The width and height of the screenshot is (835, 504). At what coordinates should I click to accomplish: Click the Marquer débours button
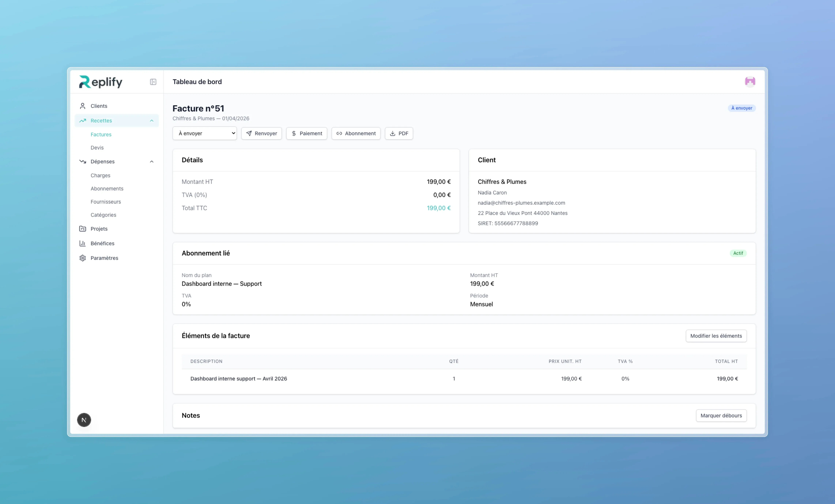[x=721, y=416]
